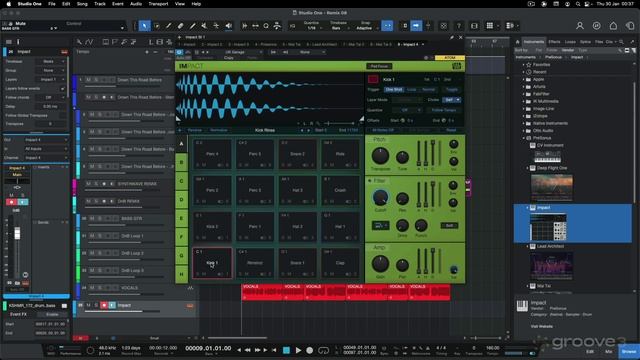Select the Eraser tool
This screenshot has height=360, width=640.
(180, 26)
